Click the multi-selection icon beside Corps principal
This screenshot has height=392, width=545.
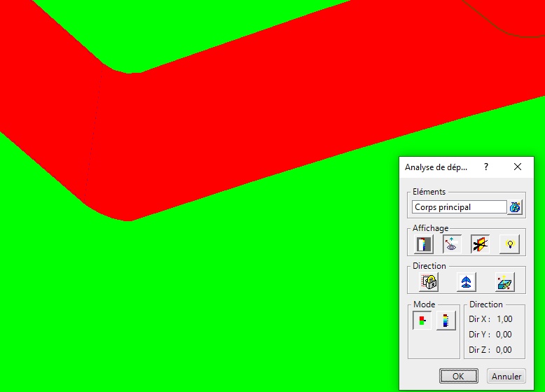point(515,207)
